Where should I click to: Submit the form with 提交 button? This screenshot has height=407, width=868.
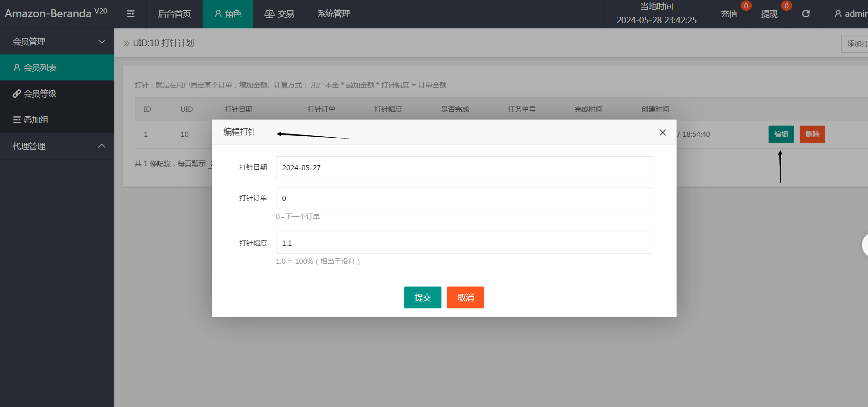tap(422, 298)
